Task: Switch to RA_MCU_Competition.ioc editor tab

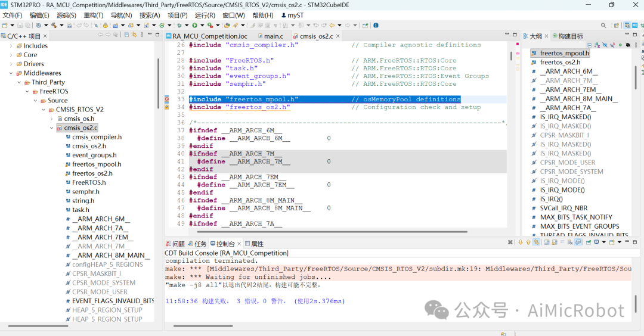Action: [x=206, y=36]
